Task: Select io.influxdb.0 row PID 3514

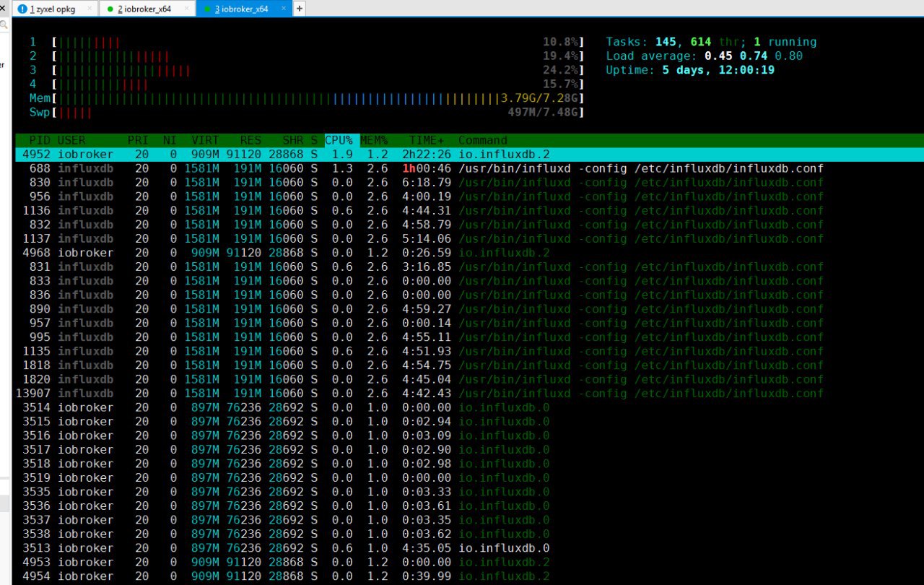Action: 469,407
